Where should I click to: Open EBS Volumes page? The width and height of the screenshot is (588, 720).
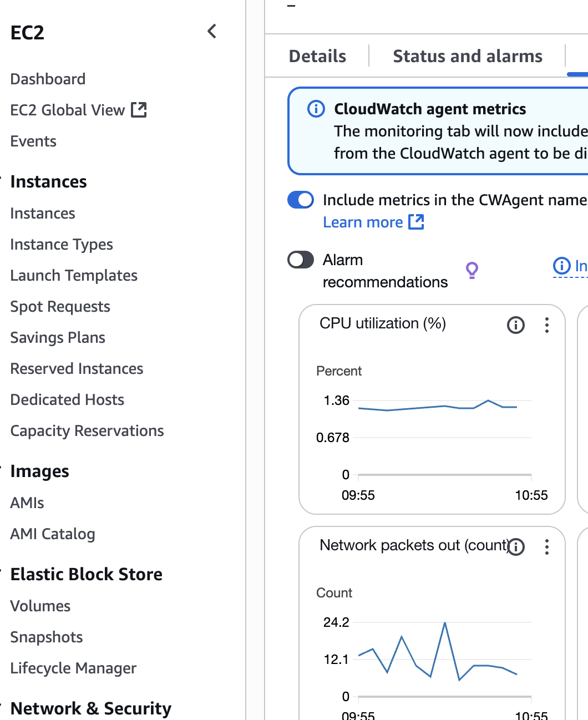pyautogui.click(x=40, y=606)
